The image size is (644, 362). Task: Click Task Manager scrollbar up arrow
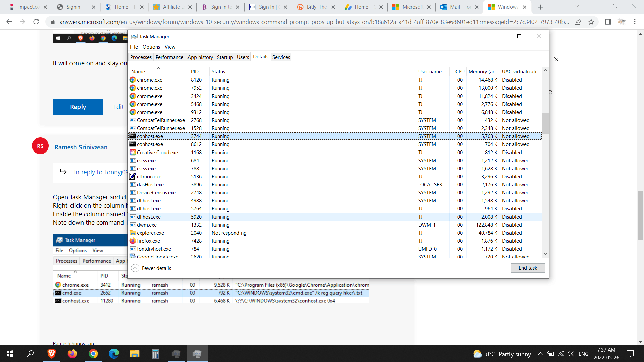click(x=545, y=71)
